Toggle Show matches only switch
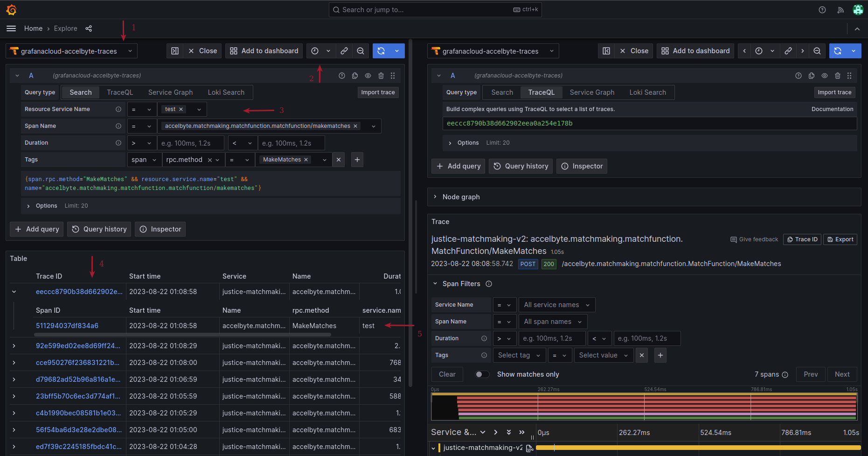 (482, 374)
